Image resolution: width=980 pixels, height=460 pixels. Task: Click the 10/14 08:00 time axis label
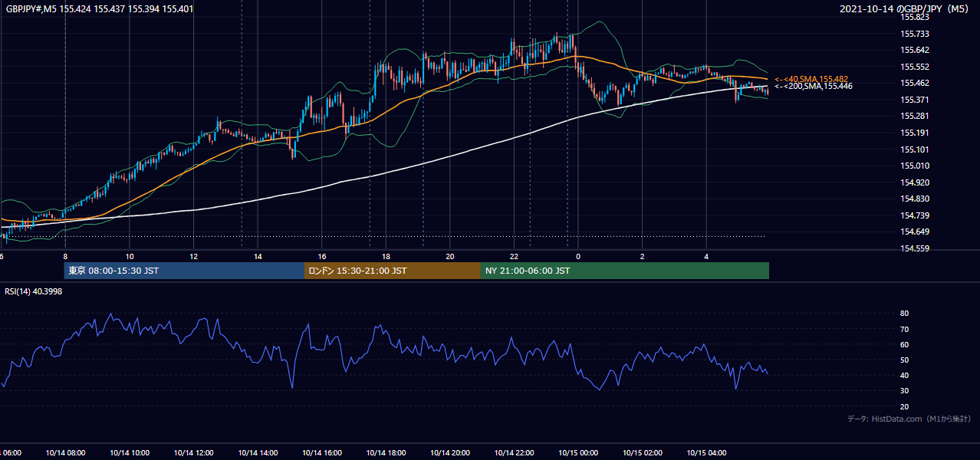point(65,453)
